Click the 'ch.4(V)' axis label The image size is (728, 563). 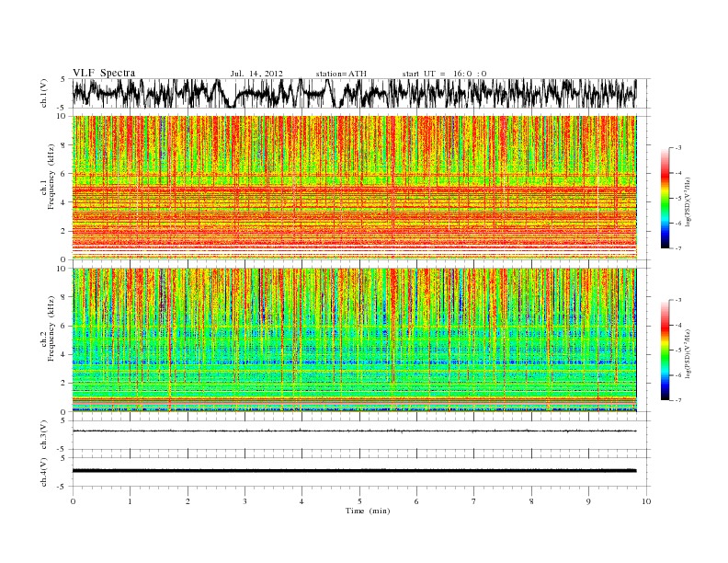44,472
